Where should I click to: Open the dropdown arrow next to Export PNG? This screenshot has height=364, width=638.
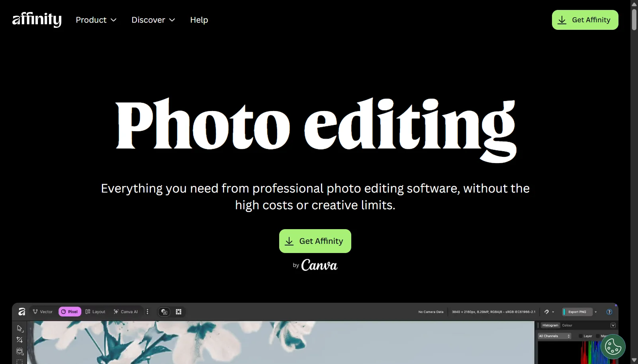[x=596, y=312]
